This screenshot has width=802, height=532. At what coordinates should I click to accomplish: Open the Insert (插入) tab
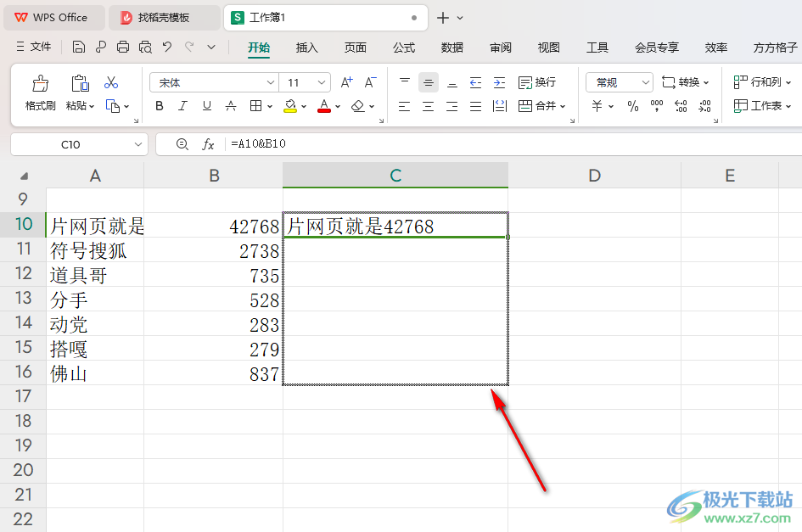point(307,48)
